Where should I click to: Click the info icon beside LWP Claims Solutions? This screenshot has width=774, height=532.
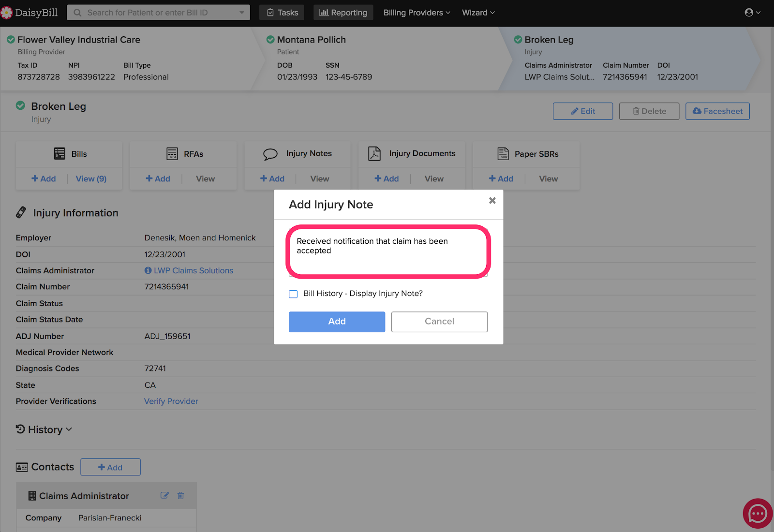tap(148, 270)
